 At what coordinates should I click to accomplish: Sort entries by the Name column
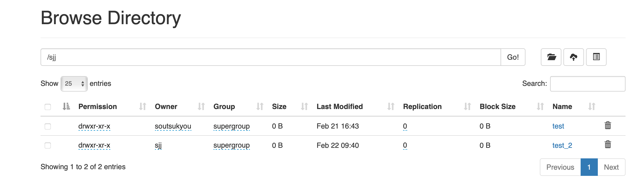pyautogui.click(x=562, y=106)
